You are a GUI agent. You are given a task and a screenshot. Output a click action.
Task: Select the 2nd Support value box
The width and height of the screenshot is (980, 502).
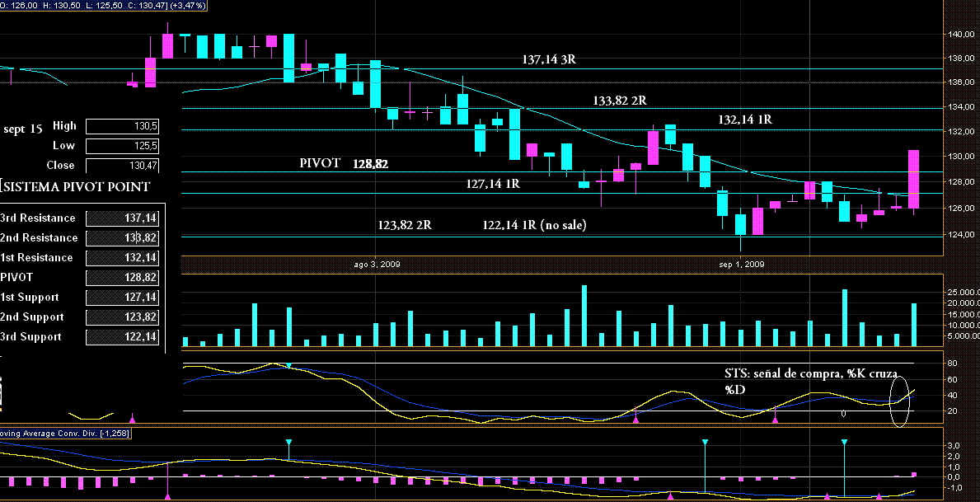[122, 317]
